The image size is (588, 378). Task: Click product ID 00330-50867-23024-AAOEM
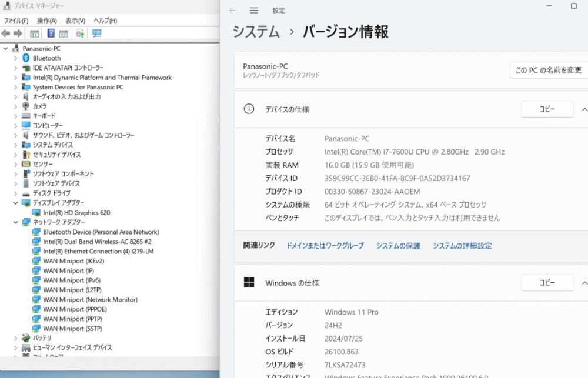(x=372, y=192)
